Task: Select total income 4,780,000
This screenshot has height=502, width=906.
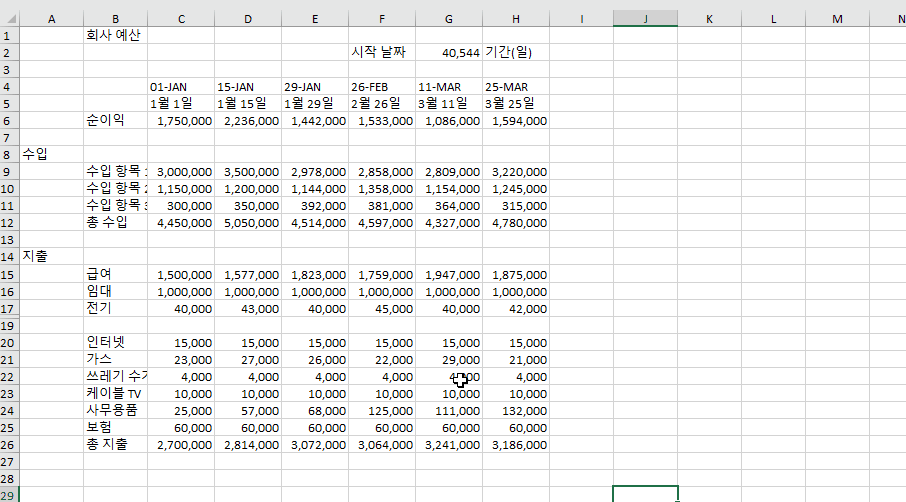Action: coord(516,223)
